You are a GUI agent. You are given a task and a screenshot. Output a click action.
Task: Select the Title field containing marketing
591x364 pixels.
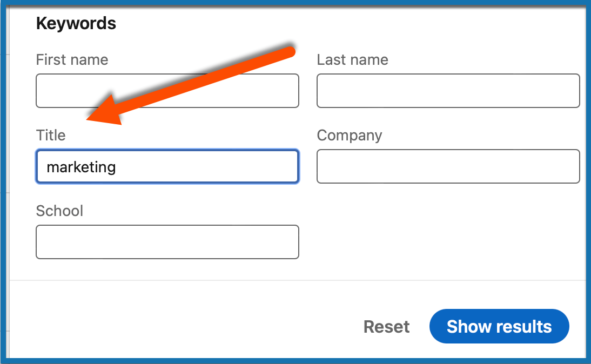coord(167,166)
